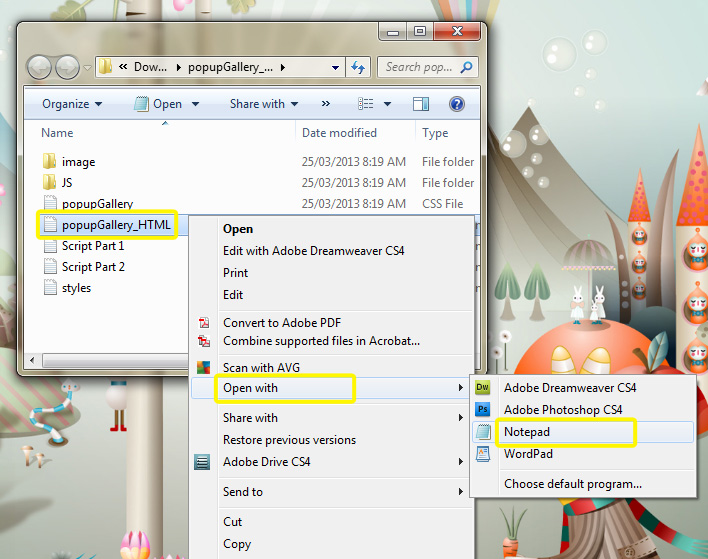Click the Refresh button beside address bar
Image resolution: width=708 pixels, height=559 pixels.
coord(358,67)
